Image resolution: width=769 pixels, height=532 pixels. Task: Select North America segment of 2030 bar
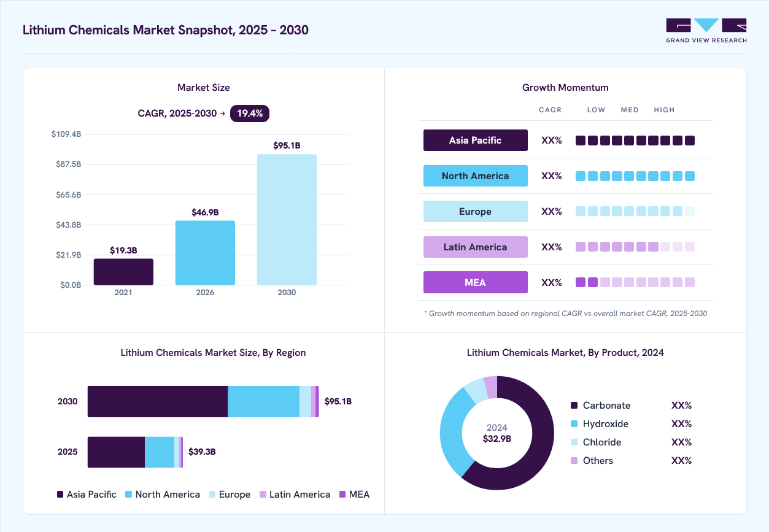click(264, 401)
